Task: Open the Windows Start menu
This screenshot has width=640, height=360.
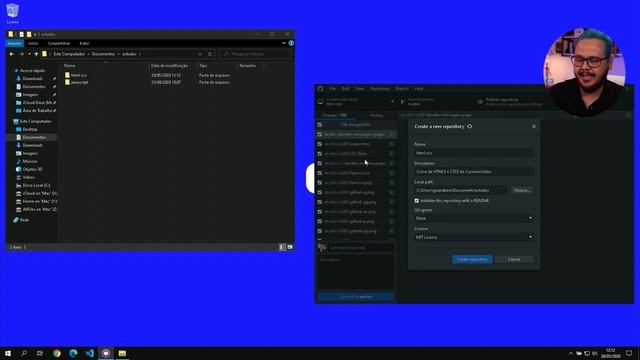Action: click(x=8, y=353)
